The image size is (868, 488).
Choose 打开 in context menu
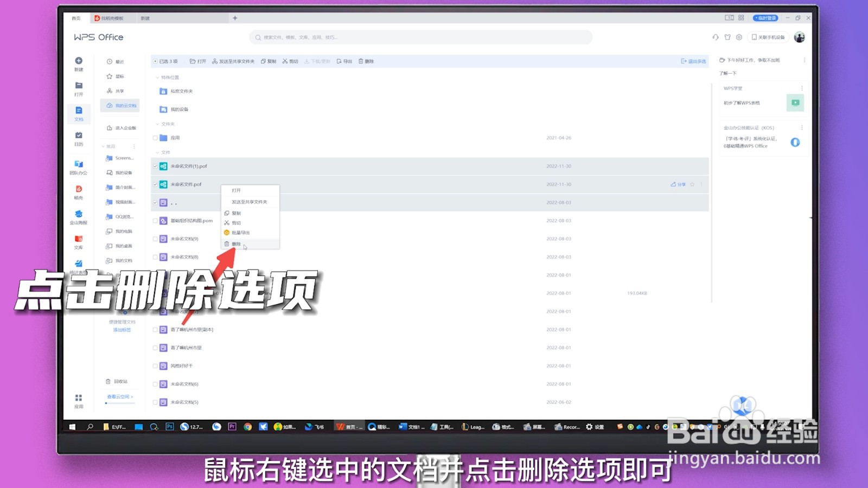coord(250,190)
